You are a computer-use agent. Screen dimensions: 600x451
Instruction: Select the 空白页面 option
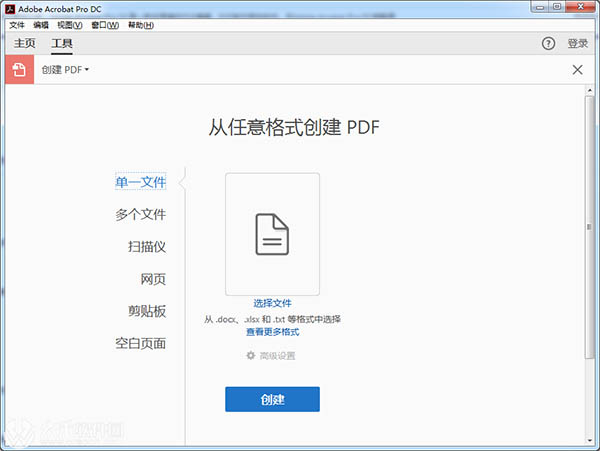coord(141,343)
